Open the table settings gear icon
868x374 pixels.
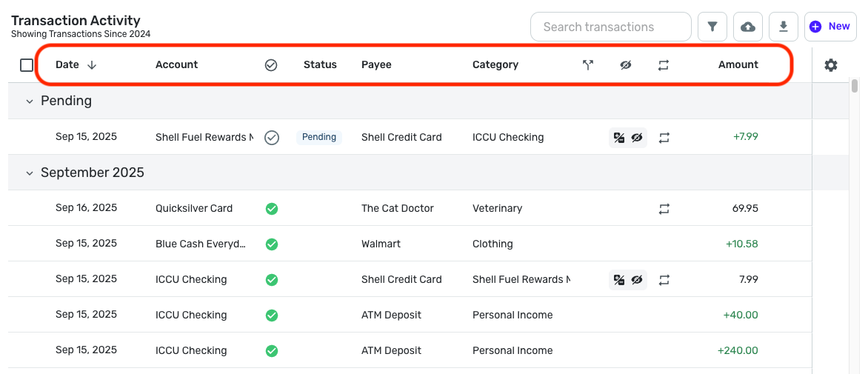(x=831, y=65)
